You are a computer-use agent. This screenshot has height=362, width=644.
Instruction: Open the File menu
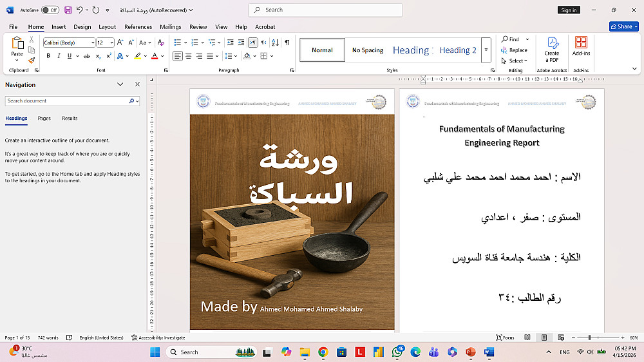coord(13,26)
